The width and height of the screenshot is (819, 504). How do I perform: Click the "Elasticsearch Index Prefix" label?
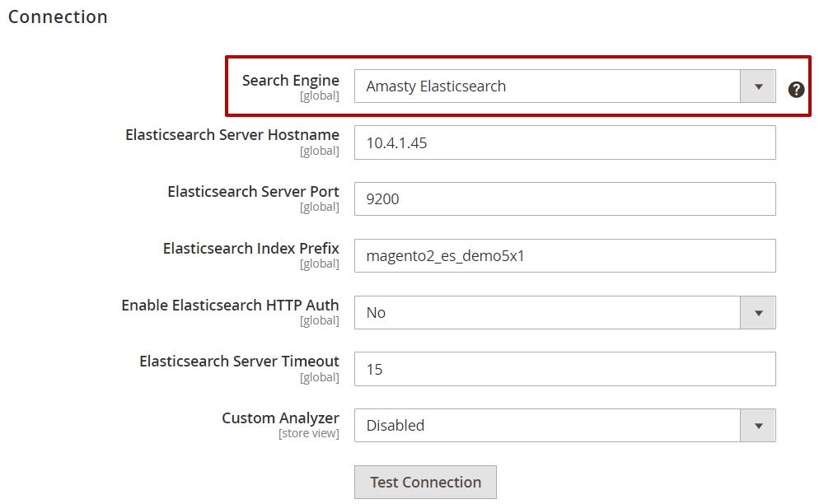(x=251, y=248)
